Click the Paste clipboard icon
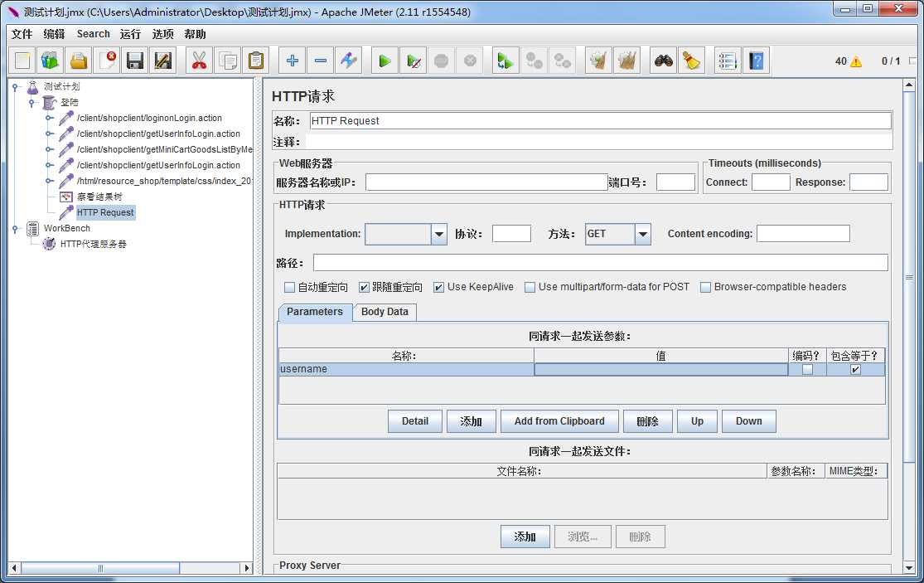 coord(256,61)
